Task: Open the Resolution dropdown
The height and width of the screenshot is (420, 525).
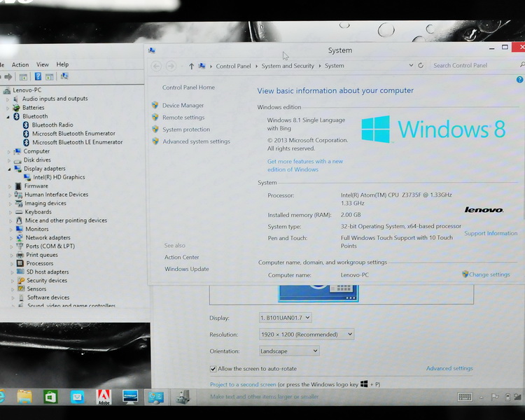Action: click(x=307, y=335)
